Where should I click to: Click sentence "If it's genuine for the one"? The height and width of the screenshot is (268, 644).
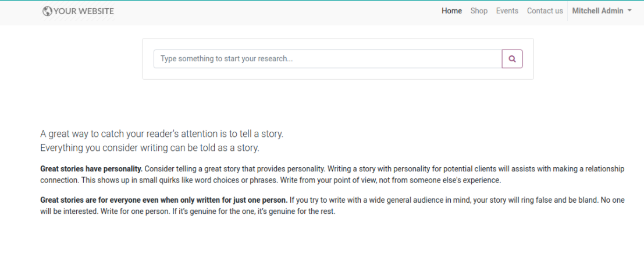(x=254, y=211)
